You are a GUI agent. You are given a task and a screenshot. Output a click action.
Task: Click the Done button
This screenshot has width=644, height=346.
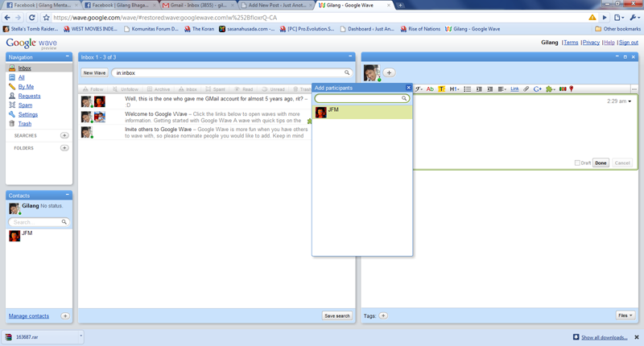(601, 163)
